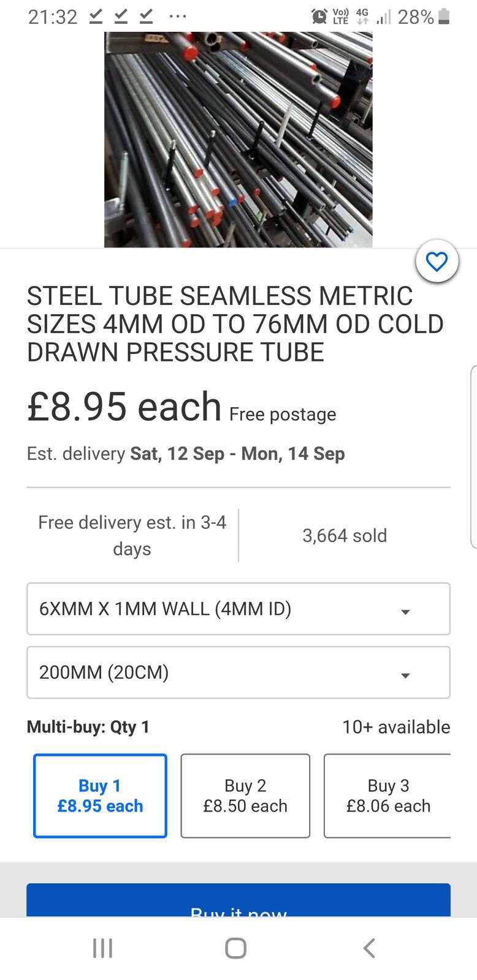Select the Buy 2 £8.50 each option
Screen dimensions: 477x980
pos(245,796)
